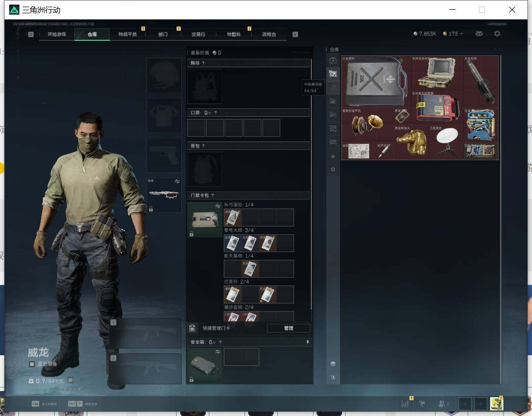
Task: Toggle the 显示装备 checkbox
Action: pos(32,364)
